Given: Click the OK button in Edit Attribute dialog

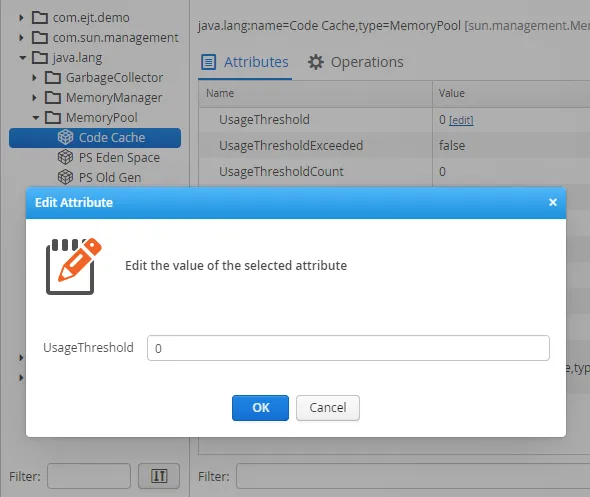Looking at the screenshot, I should [x=260, y=408].
